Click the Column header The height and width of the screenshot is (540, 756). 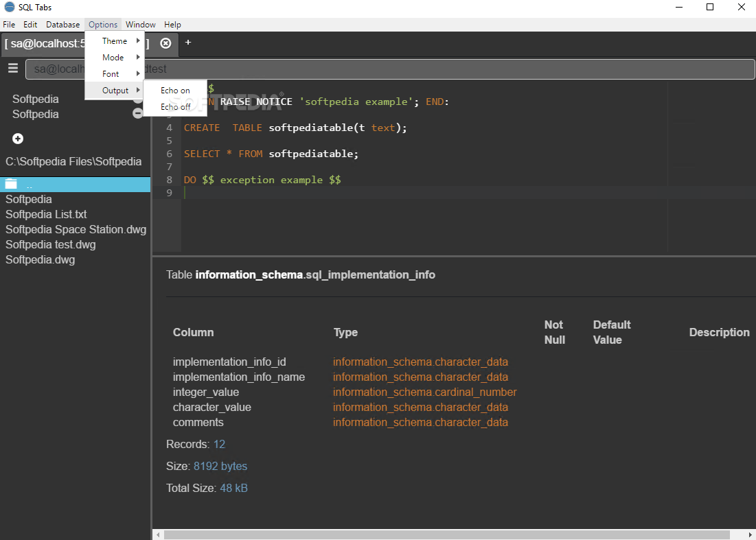194,332
